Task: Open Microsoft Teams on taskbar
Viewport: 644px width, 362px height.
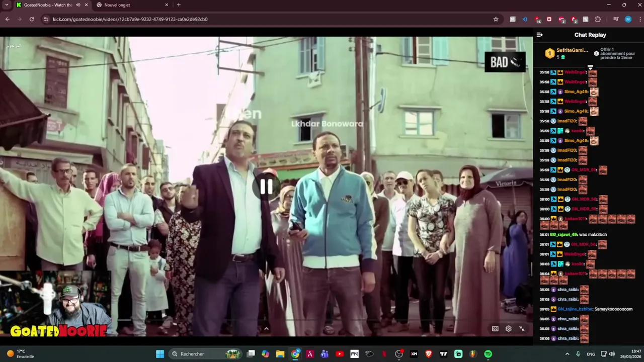Action: tap(325, 354)
